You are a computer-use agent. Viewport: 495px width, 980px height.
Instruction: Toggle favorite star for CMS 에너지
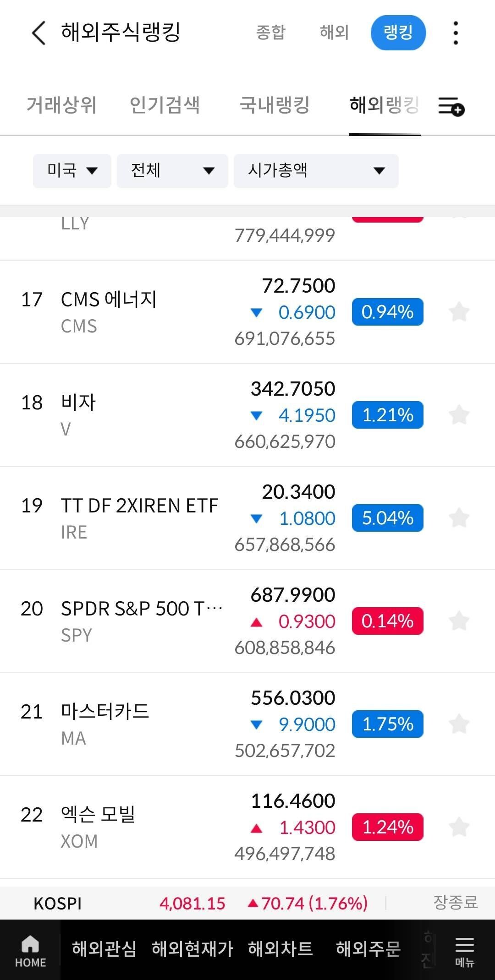[459, 312]
